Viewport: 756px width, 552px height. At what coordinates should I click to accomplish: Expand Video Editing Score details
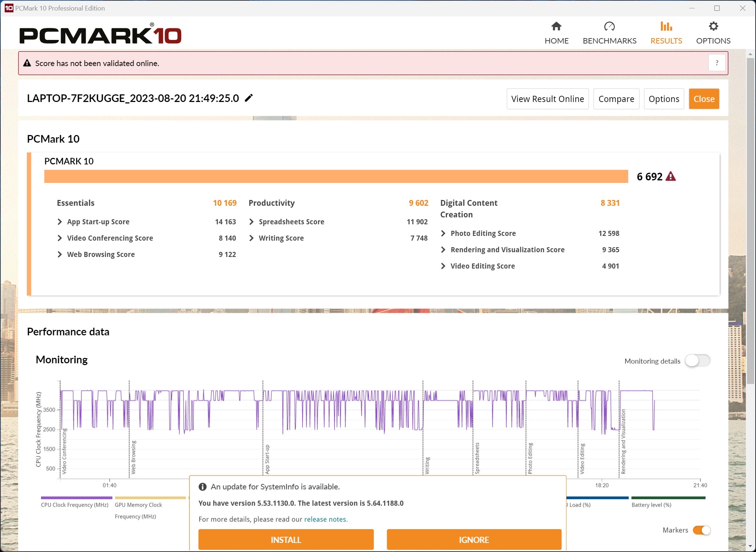tap(443, 266)
